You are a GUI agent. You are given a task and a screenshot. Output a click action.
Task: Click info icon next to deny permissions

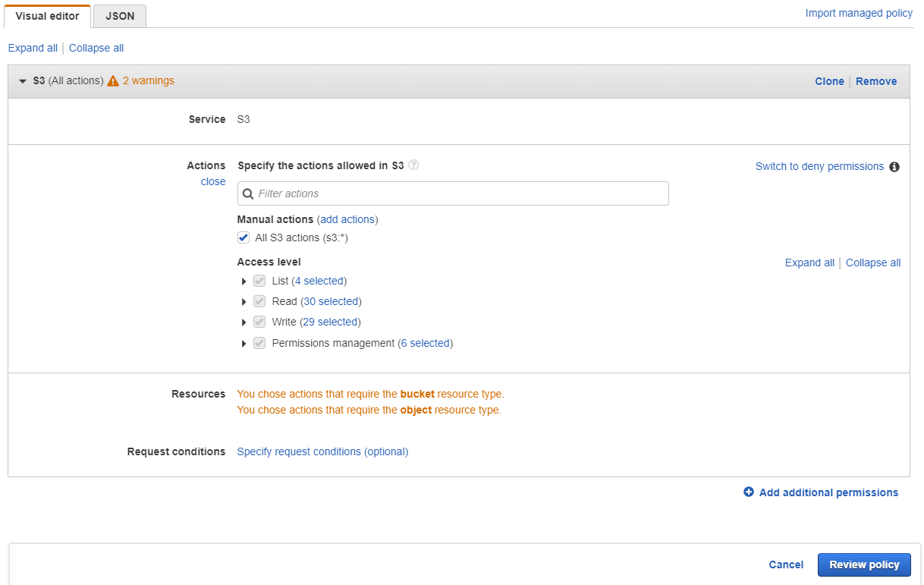click(894, 167)
